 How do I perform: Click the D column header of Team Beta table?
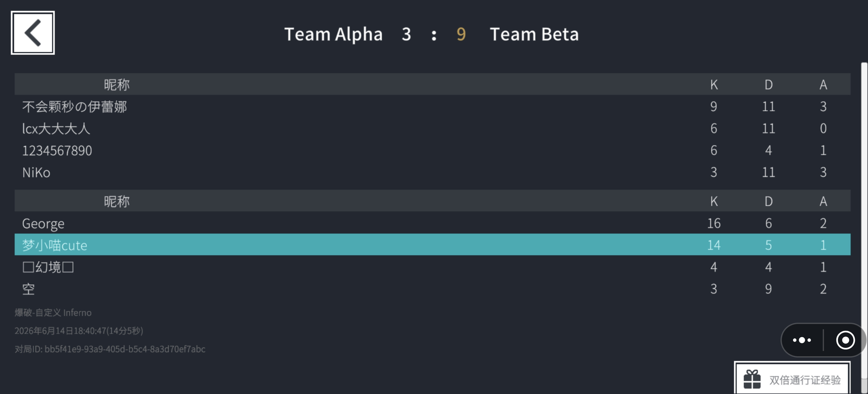[x=768, y=201]
